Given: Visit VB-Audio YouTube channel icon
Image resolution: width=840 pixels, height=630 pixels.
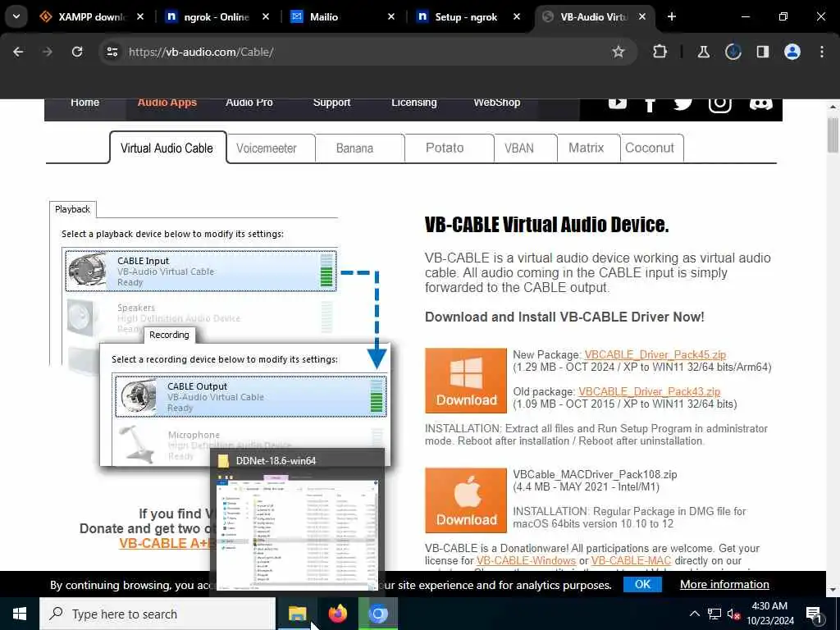Looking at the screenshot, I should [617, 103].
